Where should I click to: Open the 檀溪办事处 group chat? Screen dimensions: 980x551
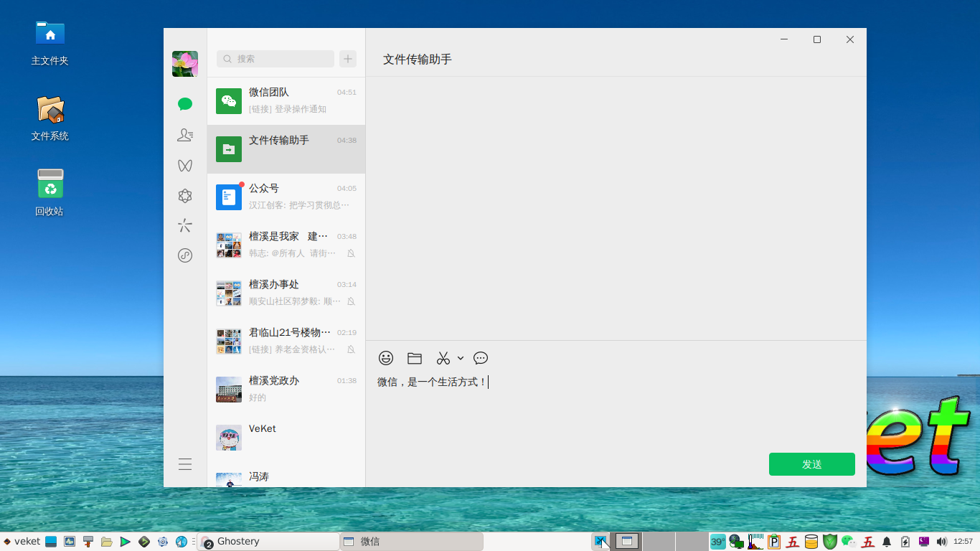286,293
